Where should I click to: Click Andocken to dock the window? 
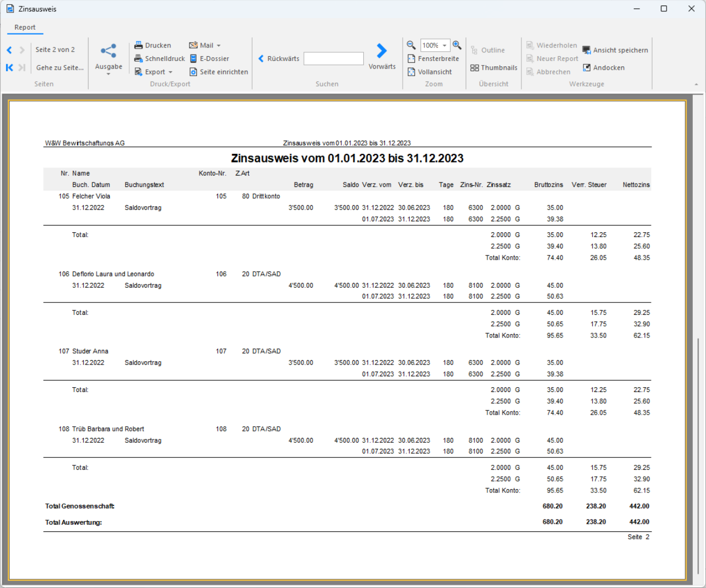point(603,67)
